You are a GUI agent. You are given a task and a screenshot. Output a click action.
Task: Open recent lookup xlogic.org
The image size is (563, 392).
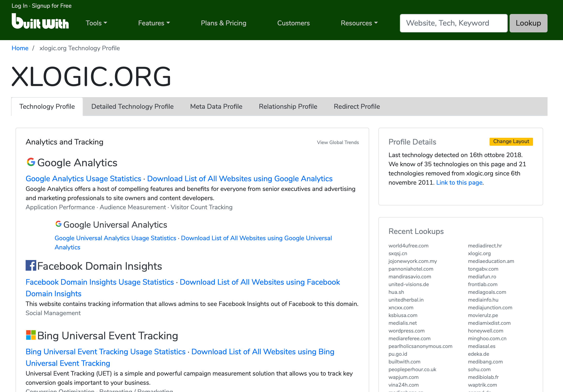click(x=479, y=254)
